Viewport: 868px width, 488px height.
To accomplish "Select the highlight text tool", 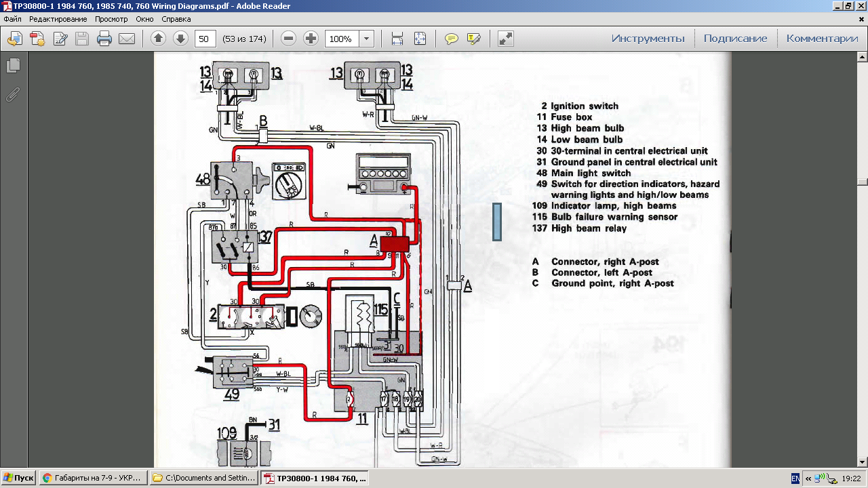I will (474, 39).
